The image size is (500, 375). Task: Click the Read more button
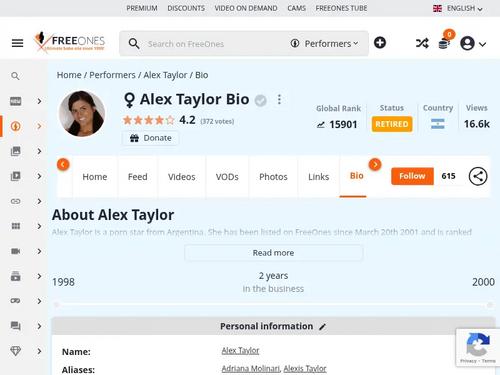[x=273, y=253]
